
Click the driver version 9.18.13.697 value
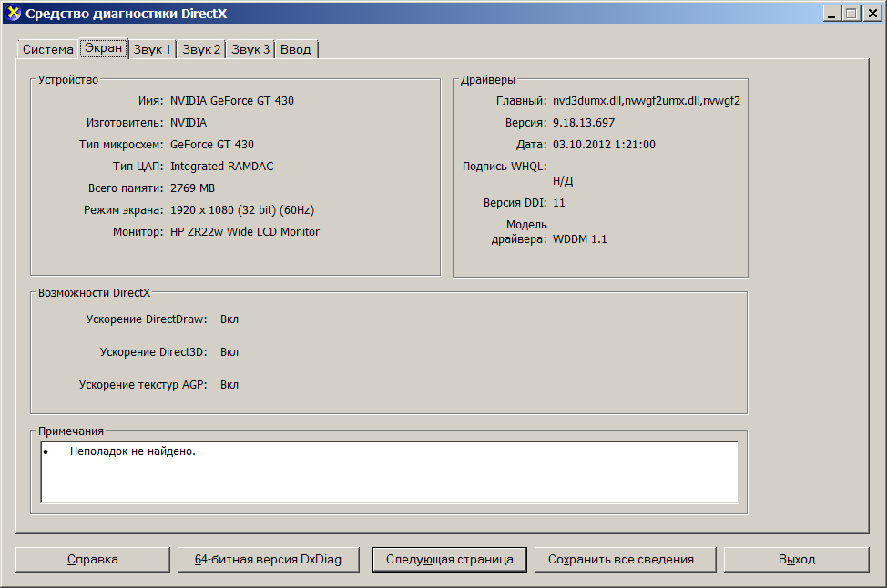583,123
